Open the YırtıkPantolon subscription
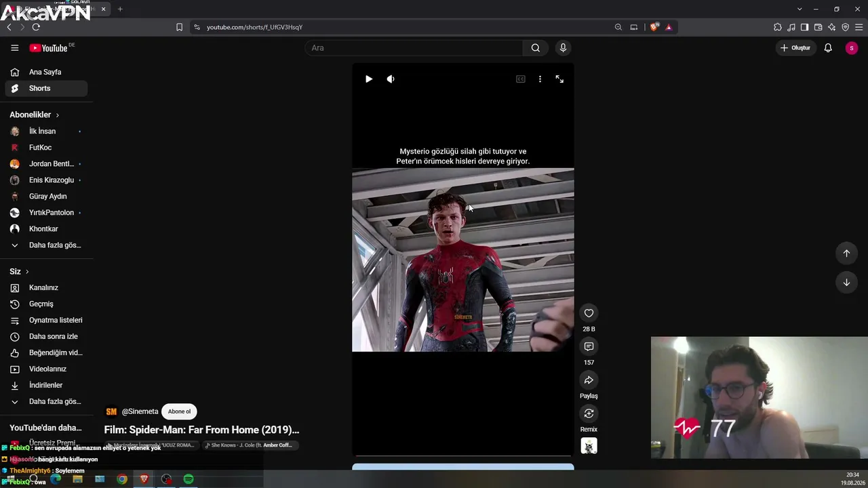This screenshot has width=868, height=488. (x=46, y=213)
